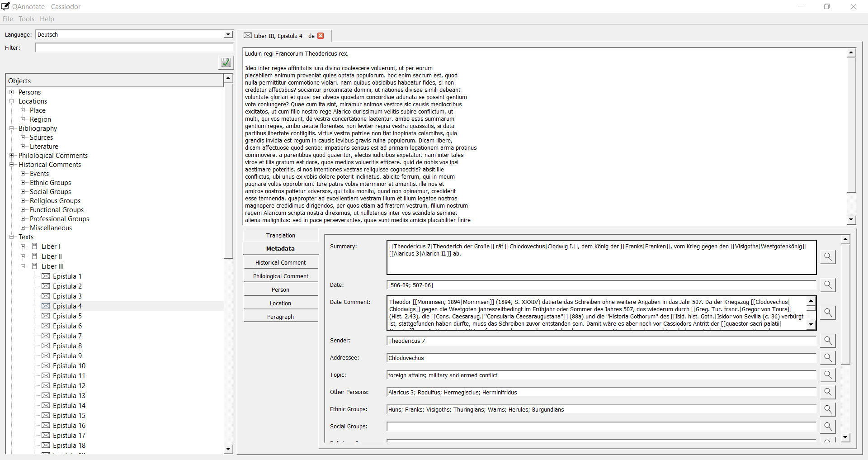Click the Addressee field containing Chlodovechus
The height and width of the screenshot is (460, 868).
[x=602, y=358]
